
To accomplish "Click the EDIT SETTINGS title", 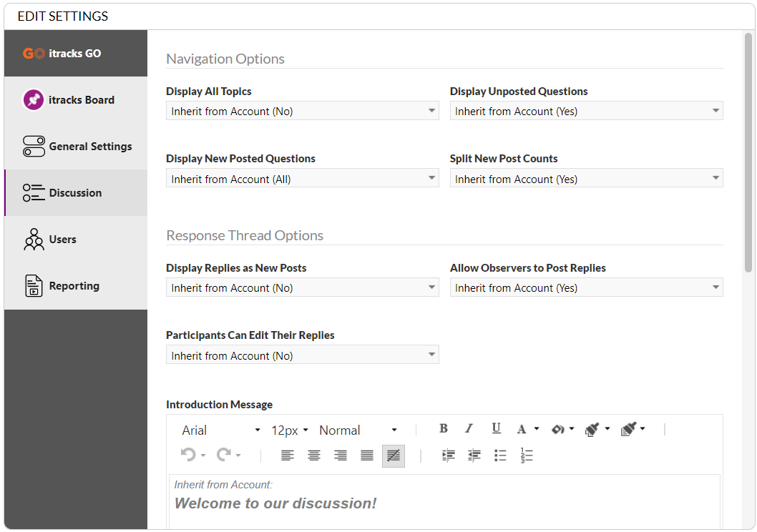I will click(x=63, y=16).
